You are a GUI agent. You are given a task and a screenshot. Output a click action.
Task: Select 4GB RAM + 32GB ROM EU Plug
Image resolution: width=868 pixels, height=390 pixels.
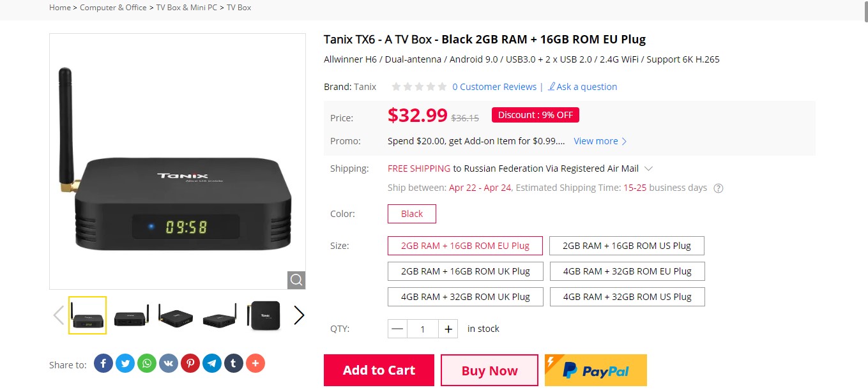click(627, 271)
